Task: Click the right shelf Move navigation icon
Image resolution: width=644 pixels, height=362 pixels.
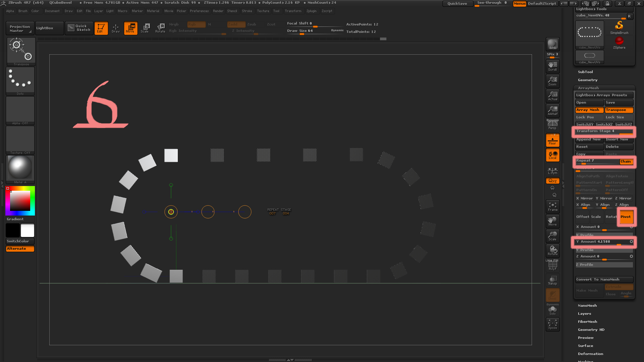Action: click(x=552, y=221)
